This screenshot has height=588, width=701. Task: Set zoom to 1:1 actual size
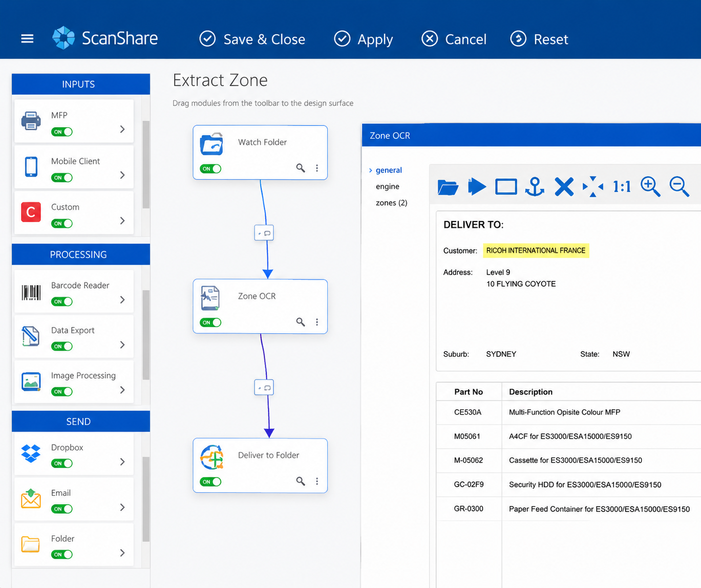pos(622,187)
